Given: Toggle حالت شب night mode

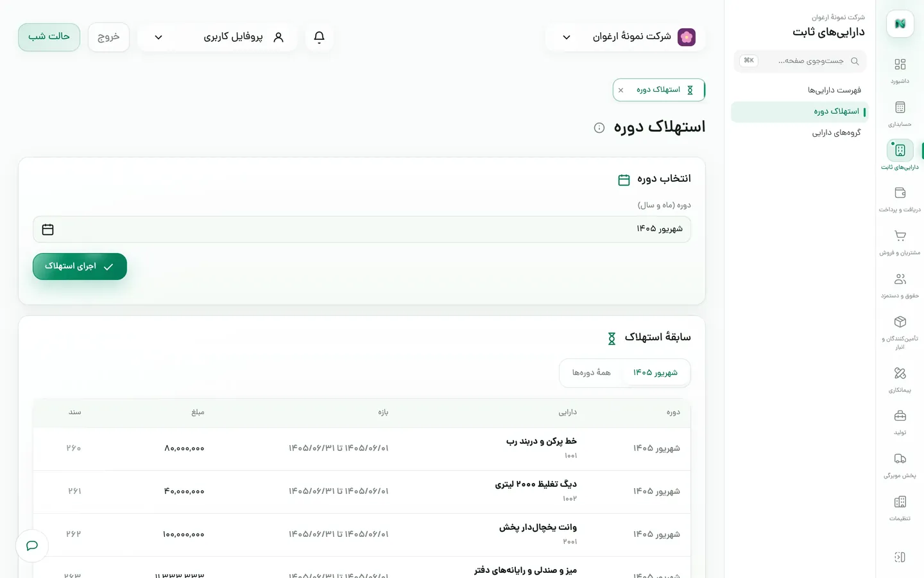Looking at the screenshot, I should (49, 37).
